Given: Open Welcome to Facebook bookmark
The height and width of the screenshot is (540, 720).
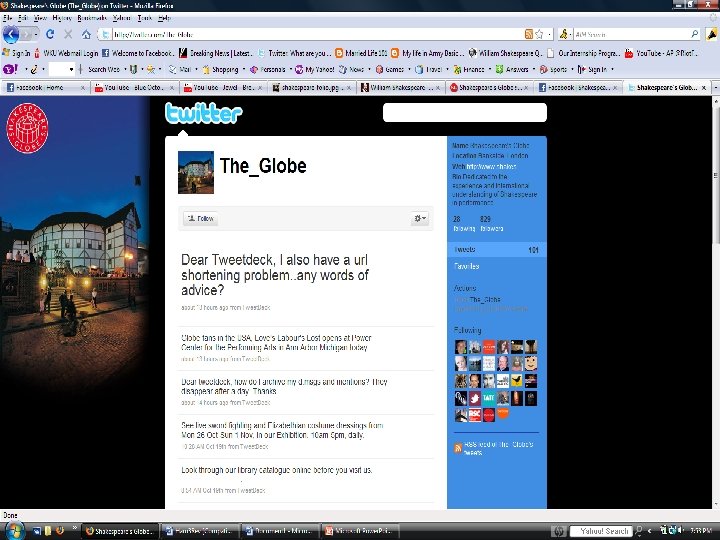Looking at the screenshot, I should [x=138, y=53].
